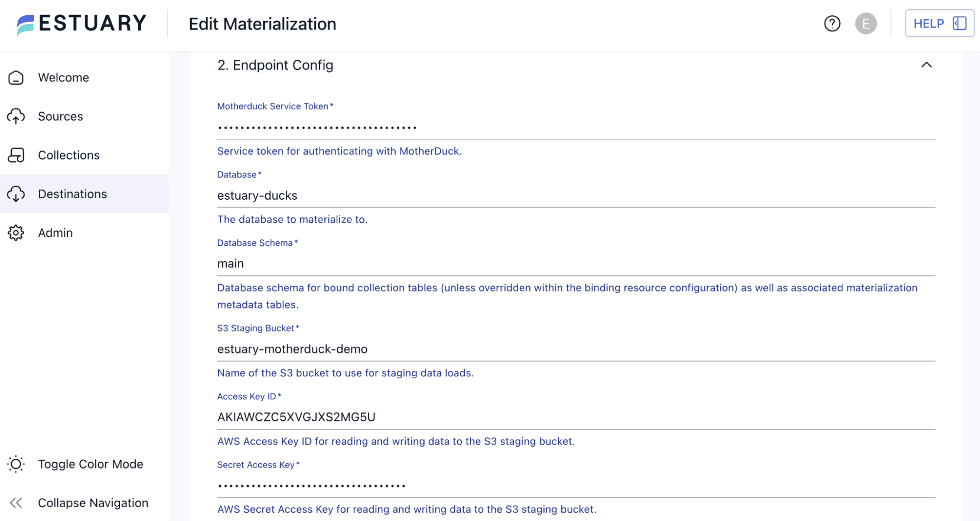This screenshot has height=521, width=980.
Task: Click the Admin gear icon
Action: click(16, 233)
